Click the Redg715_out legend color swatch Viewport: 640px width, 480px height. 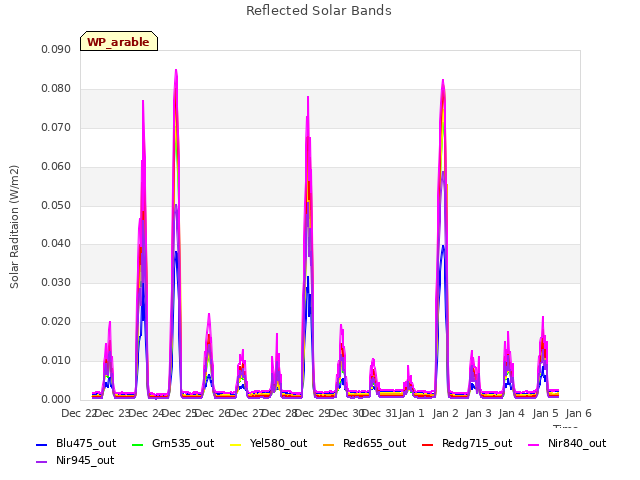tap(427, 444)
